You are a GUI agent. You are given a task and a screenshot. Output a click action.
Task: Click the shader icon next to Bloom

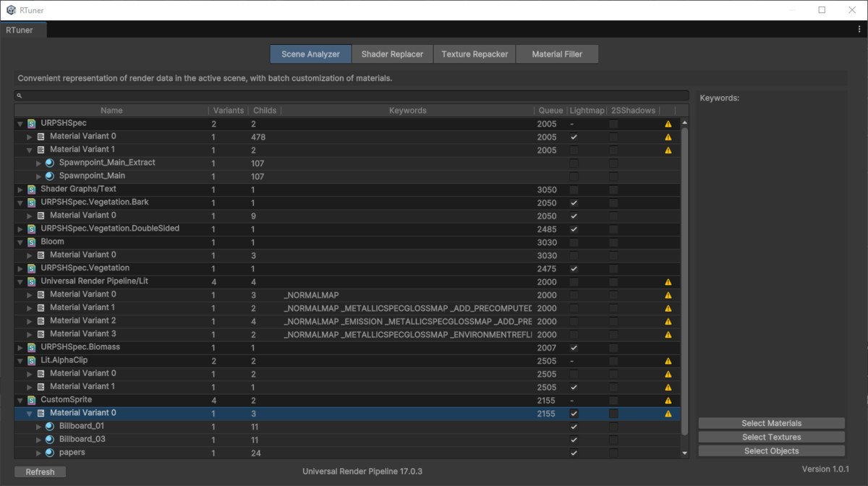point(30,241)
